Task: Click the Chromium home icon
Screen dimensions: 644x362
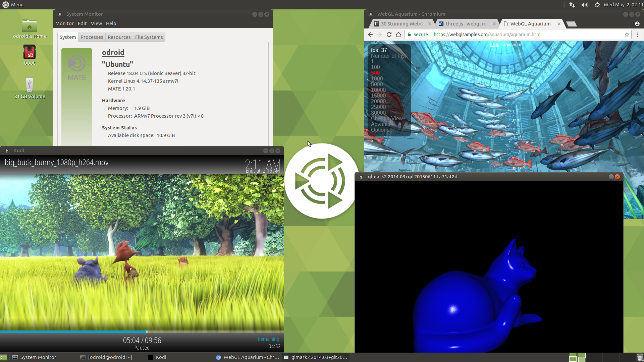Action: (x=398, y=35)
